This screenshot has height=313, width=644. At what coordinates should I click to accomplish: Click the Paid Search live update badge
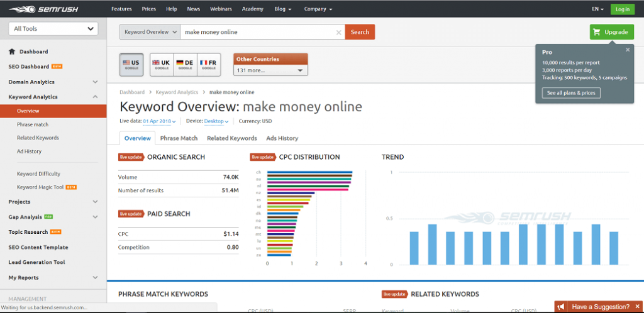click(x=131, y=214)
